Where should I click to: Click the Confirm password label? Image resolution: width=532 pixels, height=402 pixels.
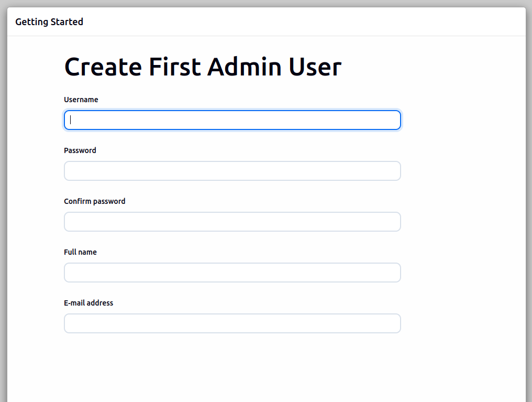click(x=95, y=201)
